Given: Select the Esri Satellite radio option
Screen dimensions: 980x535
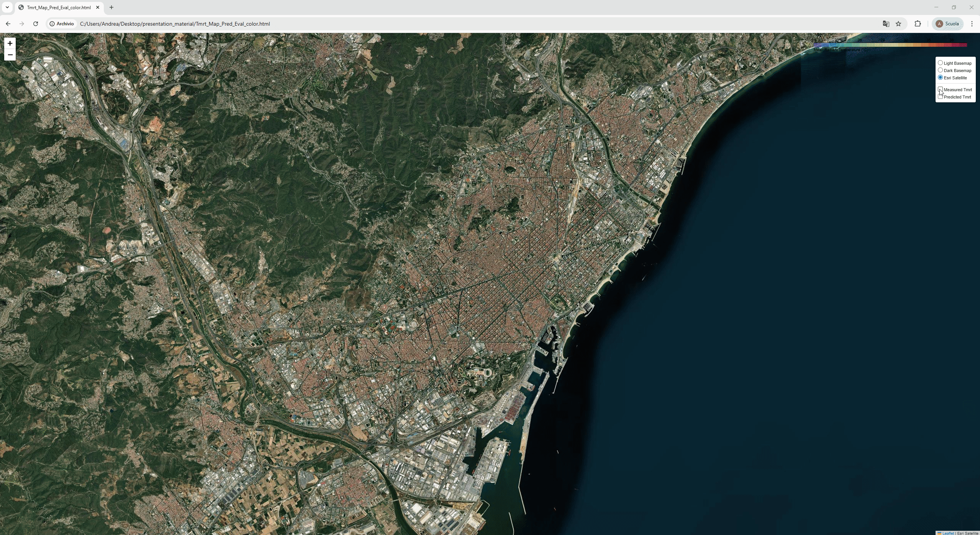Looking at the screenshot, I should pyautogui.click(x=940, y=77).
